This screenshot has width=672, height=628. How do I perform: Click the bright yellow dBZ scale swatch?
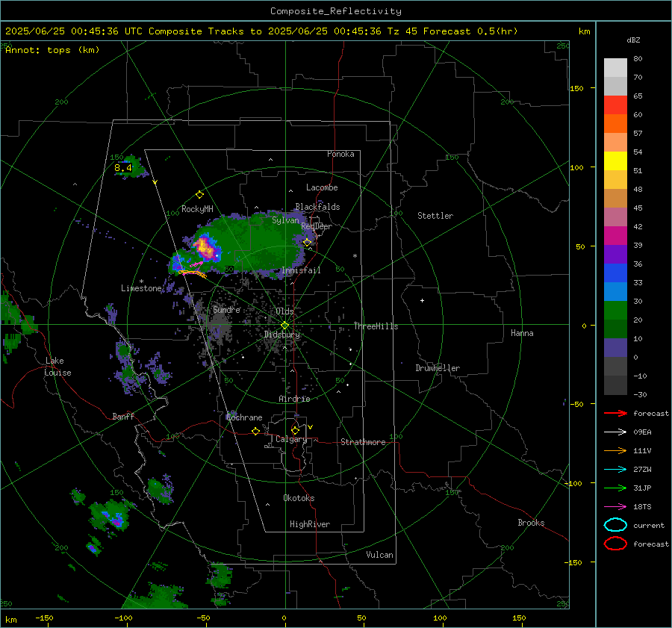[x=615, y=161]
